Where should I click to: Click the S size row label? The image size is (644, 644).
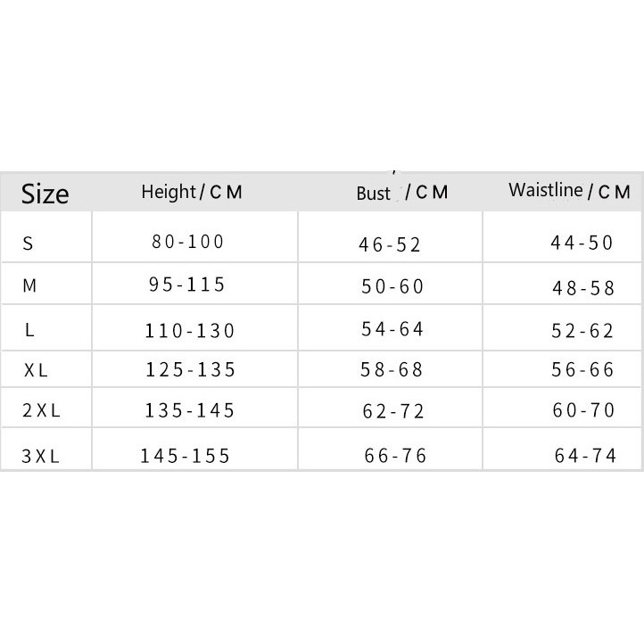pyautogui.click(x=30, y=242)
